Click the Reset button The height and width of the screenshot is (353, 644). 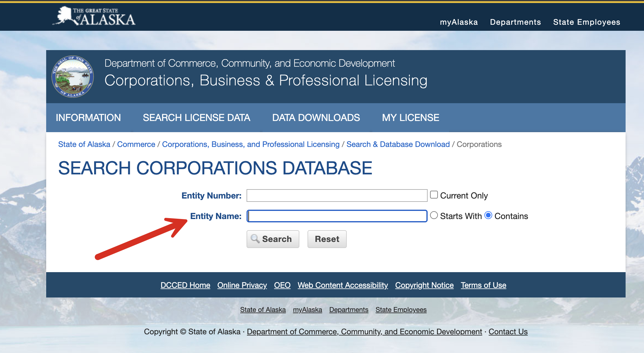click(x=327, y=239)
